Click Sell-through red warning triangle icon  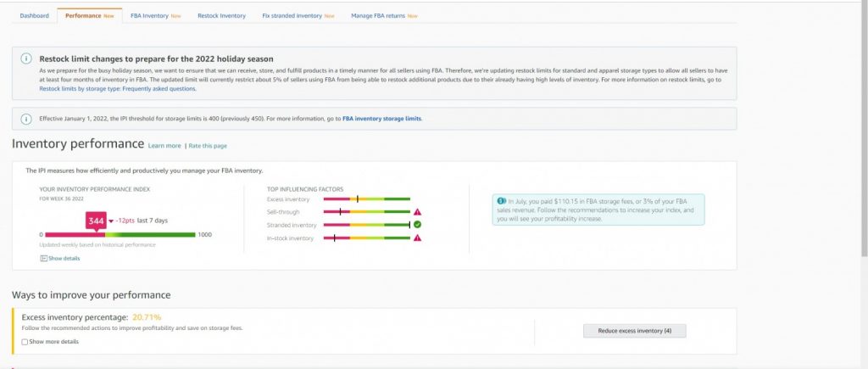[417, 212]
